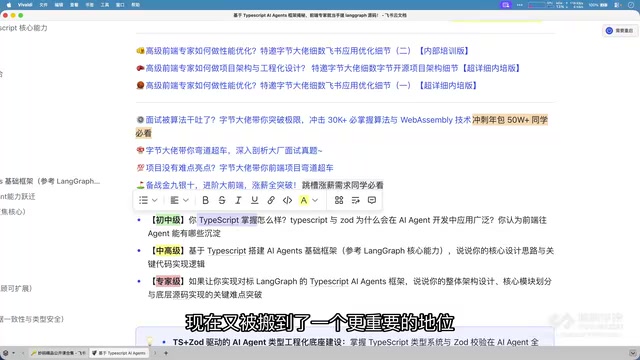Open the 帮助 menu

(136, 5)
